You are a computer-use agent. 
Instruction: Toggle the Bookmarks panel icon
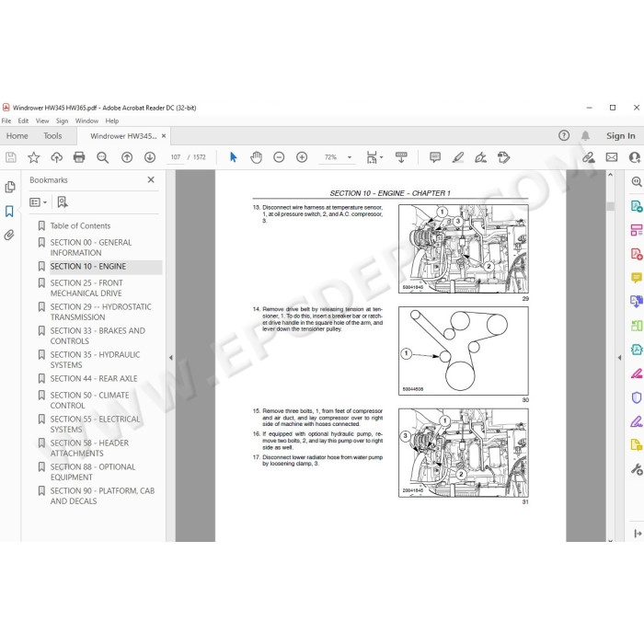tap(9, 211)
